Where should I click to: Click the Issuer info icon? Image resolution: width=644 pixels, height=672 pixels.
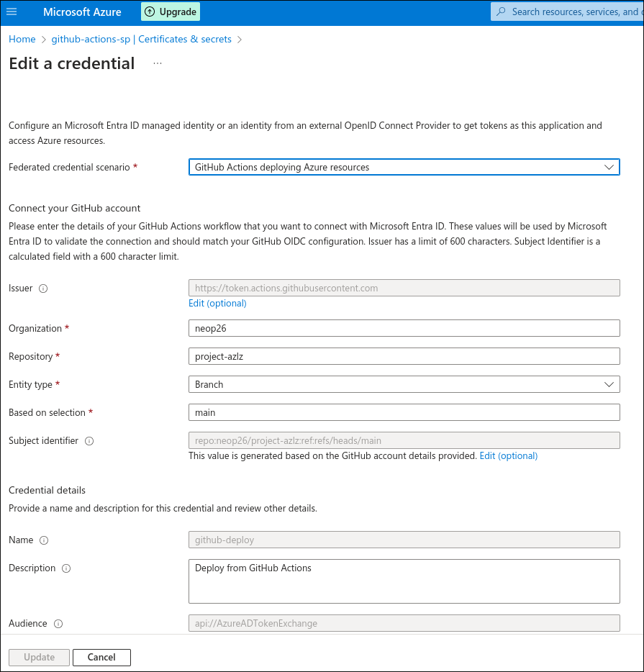point(43,289)
